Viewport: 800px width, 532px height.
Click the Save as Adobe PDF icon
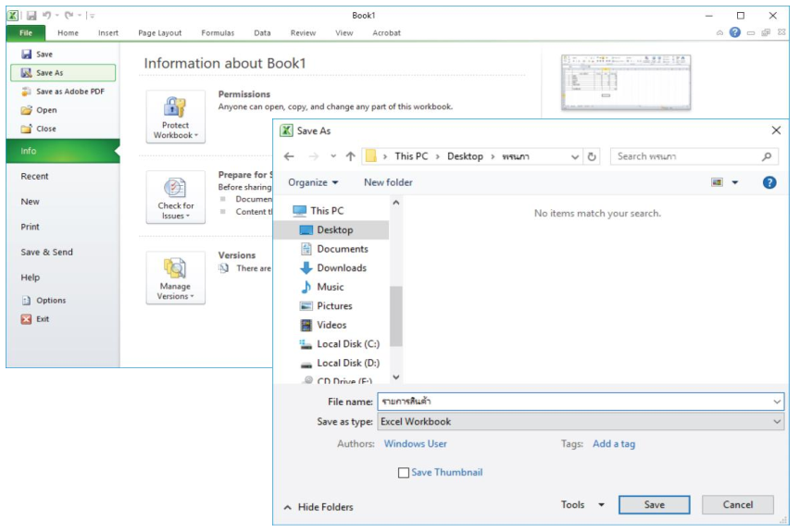pyautogui.click(x=27, y=92)
